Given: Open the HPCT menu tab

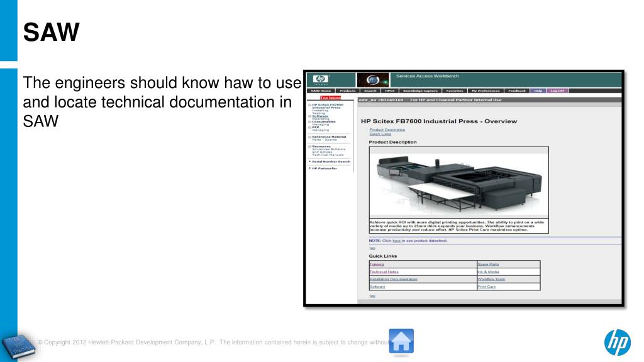Looking at the screenshot, I should pos(390,90).
